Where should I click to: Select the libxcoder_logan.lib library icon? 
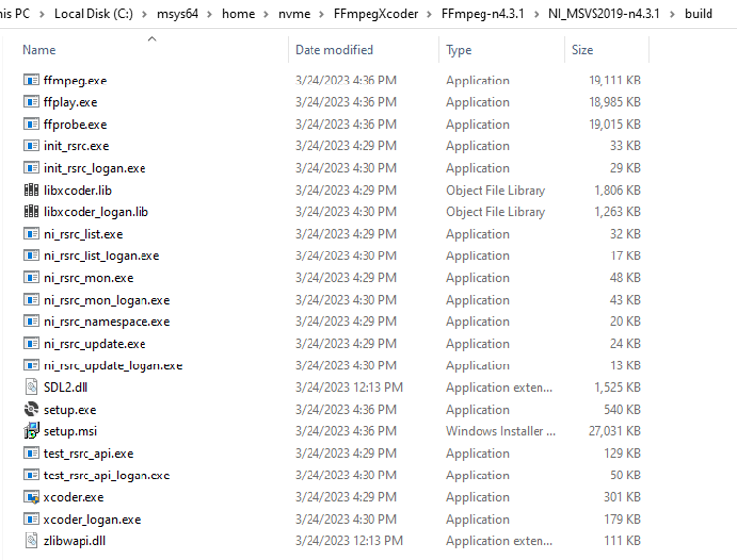click(x=31, y=212)
